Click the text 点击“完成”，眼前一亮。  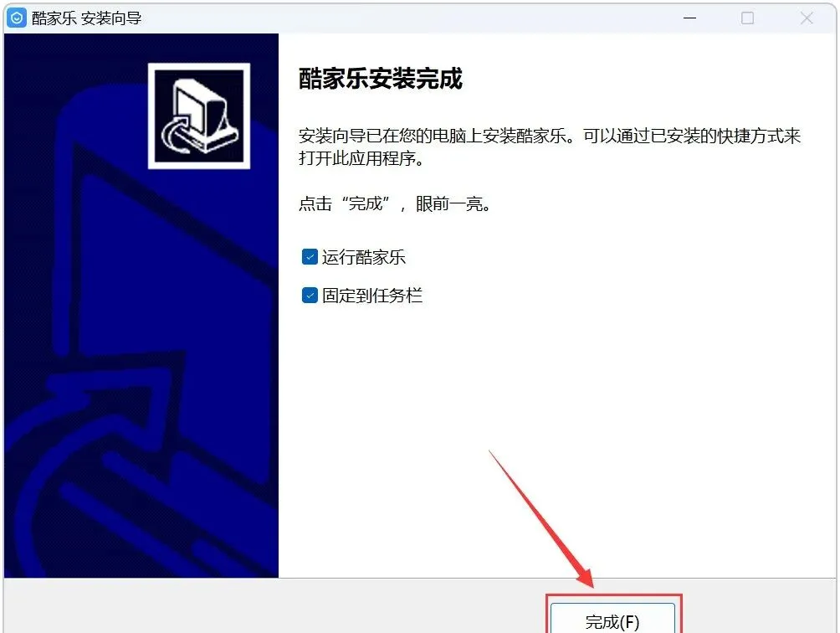click(395, 203)
